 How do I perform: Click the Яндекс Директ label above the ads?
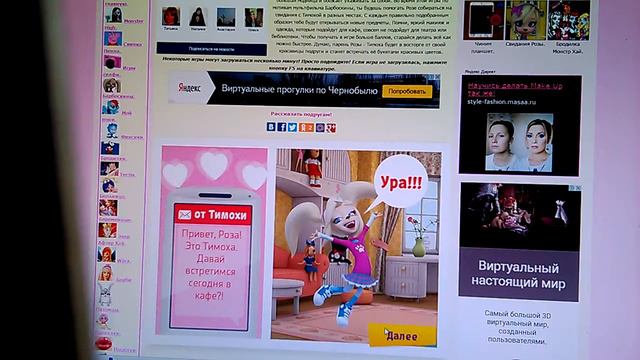[x=480, y=71]
